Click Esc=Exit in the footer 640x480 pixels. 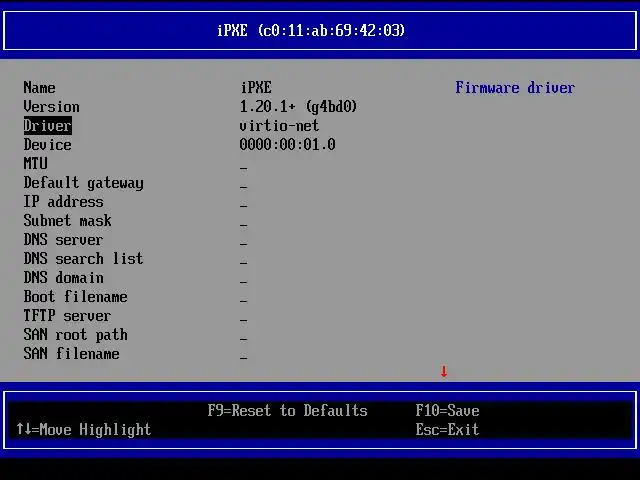click(447, 430)
